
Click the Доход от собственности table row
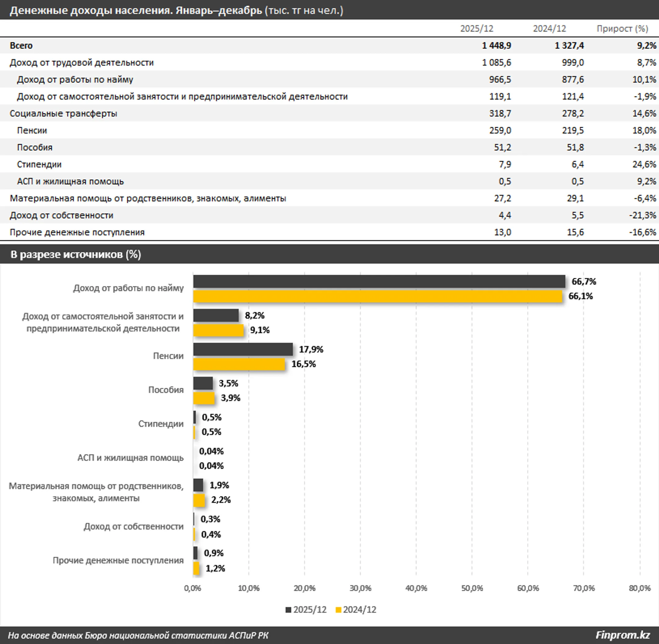(61, 215)
